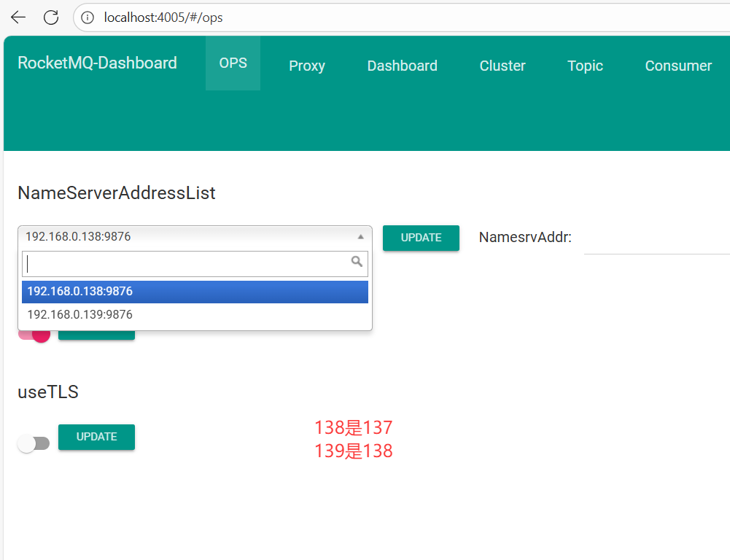The width and height of the screenshot is (730, 560).
Task: Switch to the OPS tab
Action: 233,63
